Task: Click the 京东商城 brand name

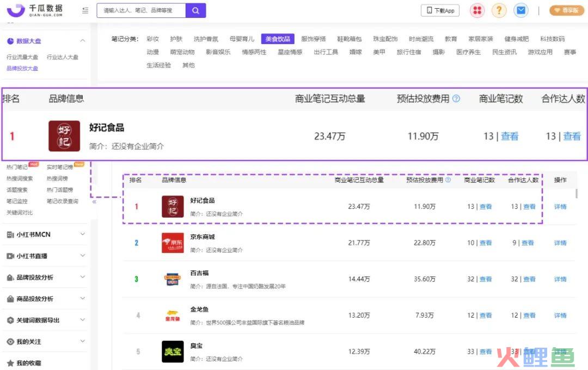Action: point(202,237)
